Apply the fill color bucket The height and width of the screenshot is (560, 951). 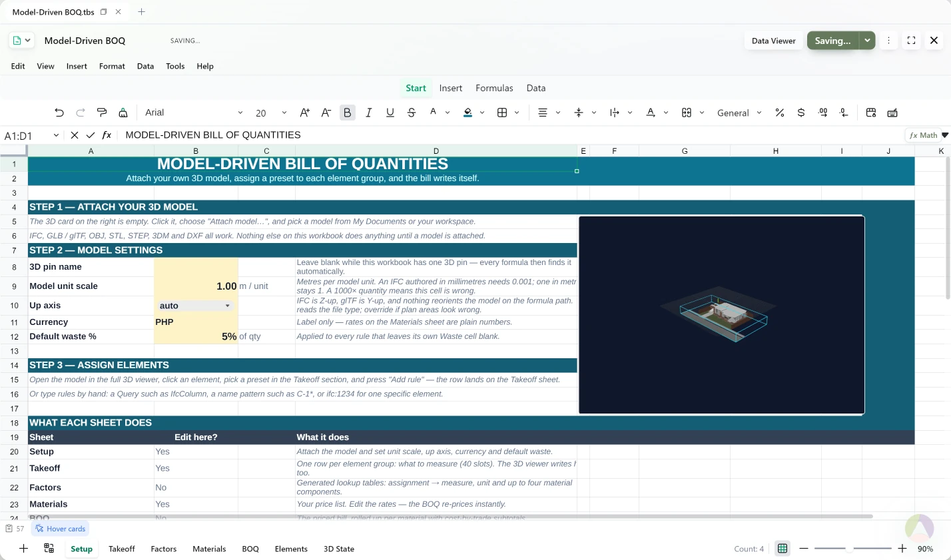468,113
